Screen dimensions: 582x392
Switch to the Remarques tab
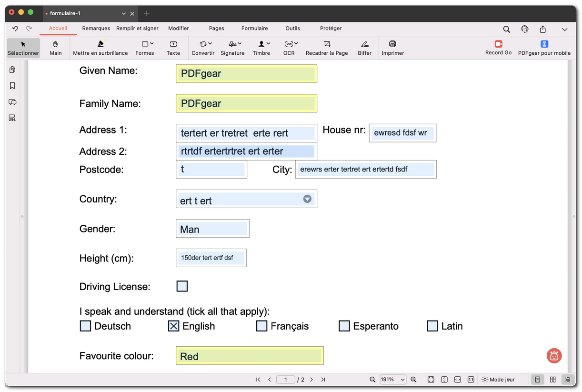(96, 28)
